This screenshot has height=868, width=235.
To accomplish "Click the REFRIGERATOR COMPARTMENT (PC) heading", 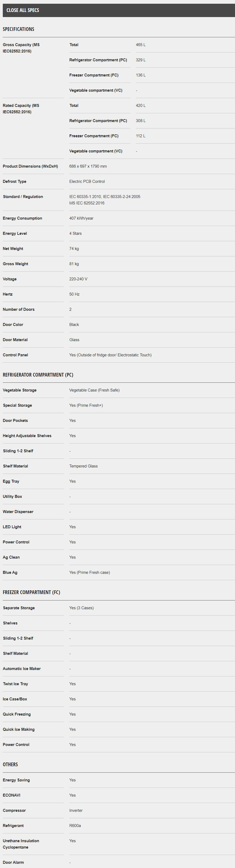I will tap(38, 375).
